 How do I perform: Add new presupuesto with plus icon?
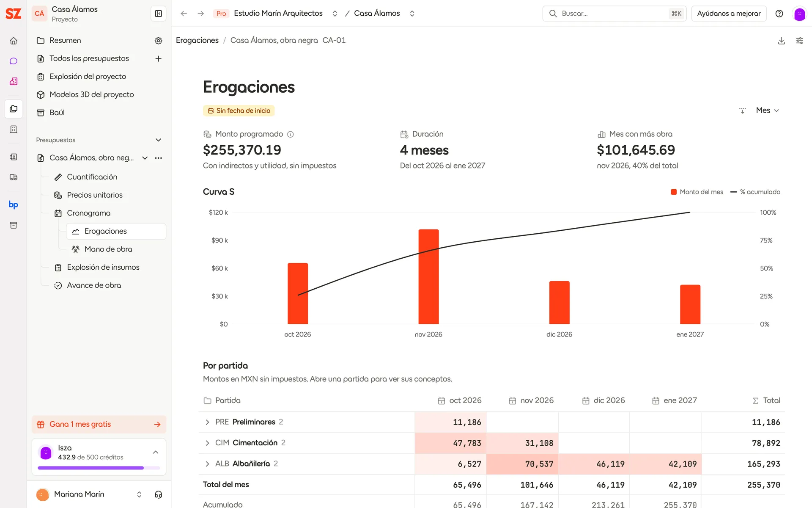coord(159,58)
